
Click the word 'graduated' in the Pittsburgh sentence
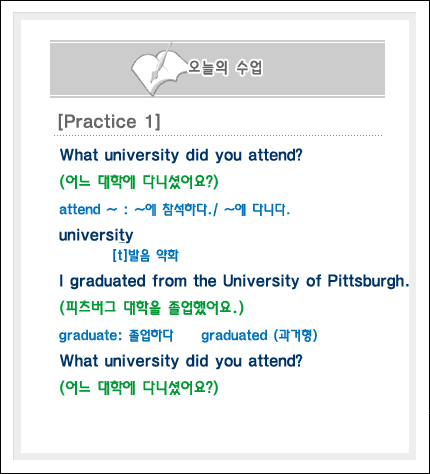[108, 282]
